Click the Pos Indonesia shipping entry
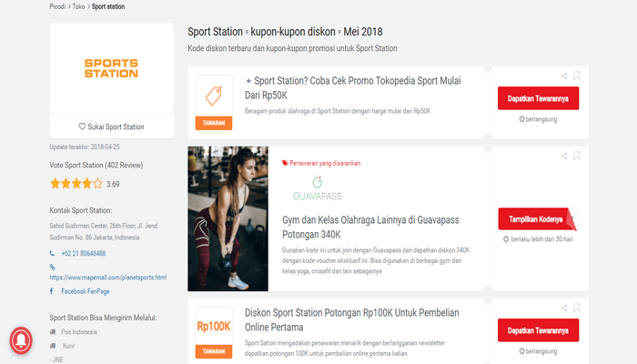This screenshot has width=637, height=364. click(79, 332)
